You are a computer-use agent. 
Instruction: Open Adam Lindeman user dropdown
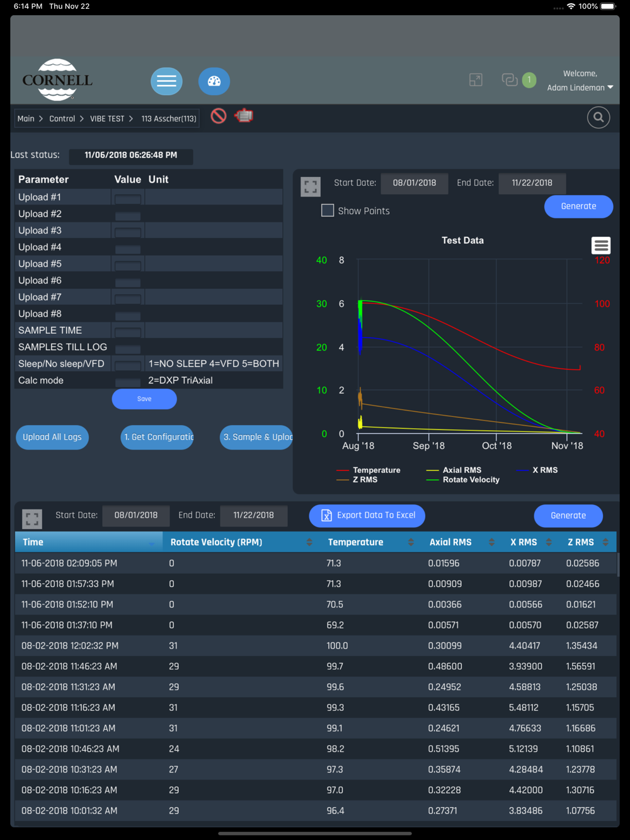[x=580, y=88]
